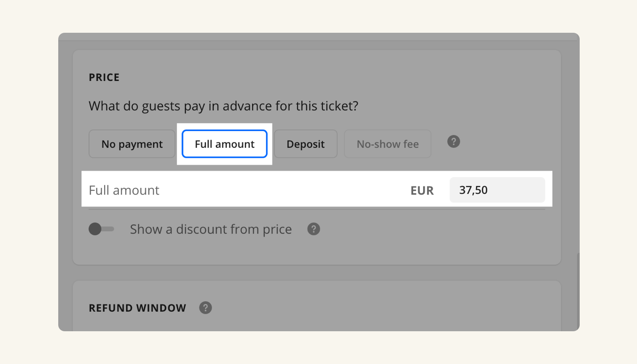
Task: Focus the 37,50 amount input field
Action: (x=497, y=190)
